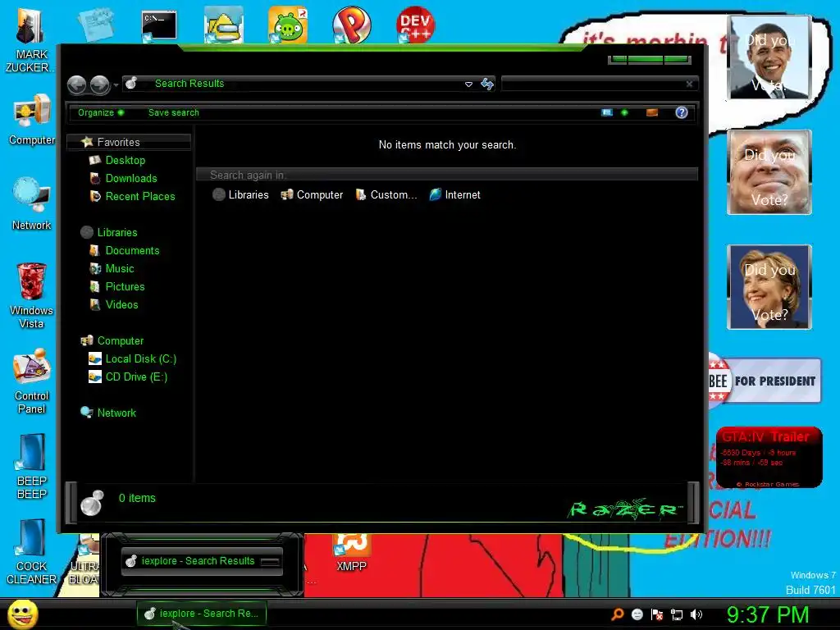Clear the search box with the X

(x=689, y=84)
